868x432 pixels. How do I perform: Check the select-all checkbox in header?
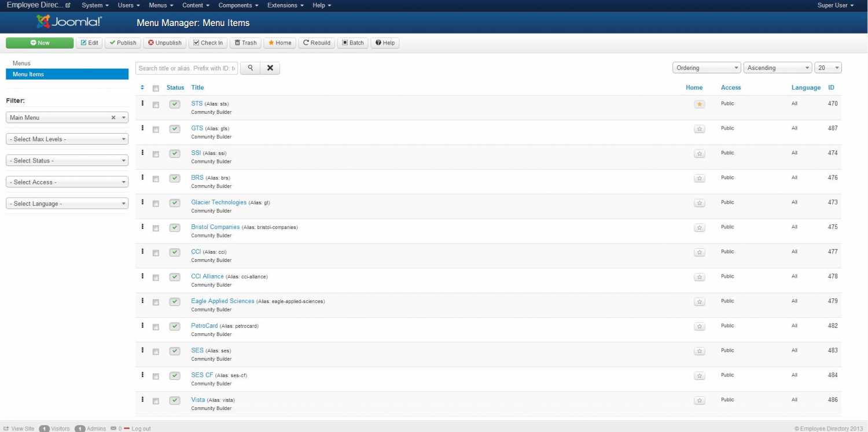pos(156,88)
